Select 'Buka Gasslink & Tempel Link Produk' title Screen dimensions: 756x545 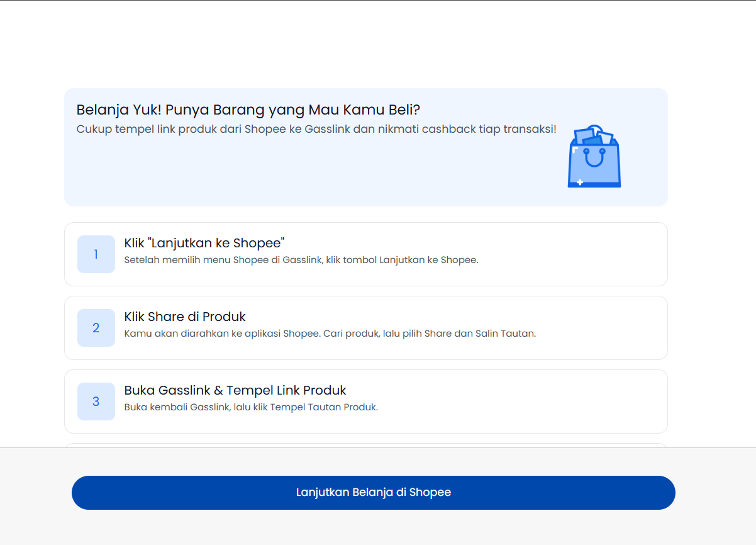(x=235, y=390)
